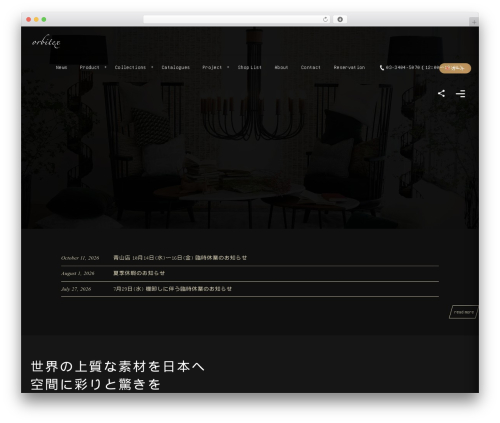Click the August 3, 2026 date text
This screenshot has height=423, width=500.
click(x=78, y=273)
